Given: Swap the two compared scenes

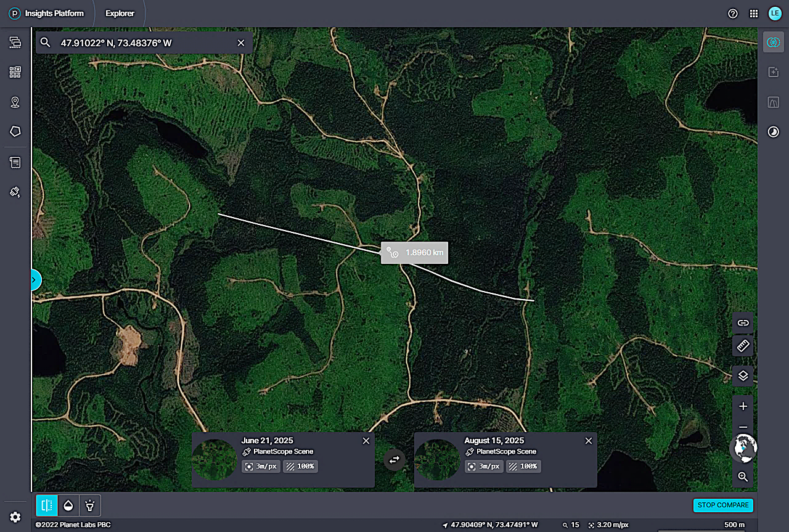Looking at the screenshot, I should pos(394,460).
